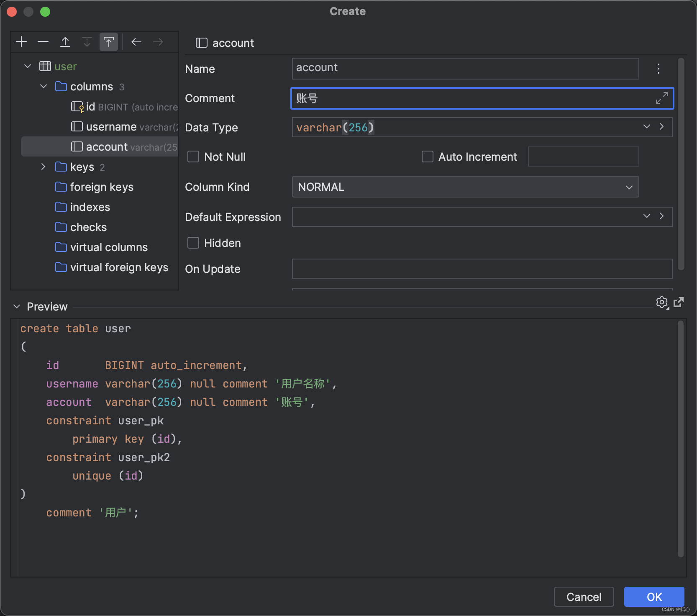This screenshot has width=697, height=616.
Task: Click the id primary key column icon
Action: pyautogui.click(x=77, y=107)
